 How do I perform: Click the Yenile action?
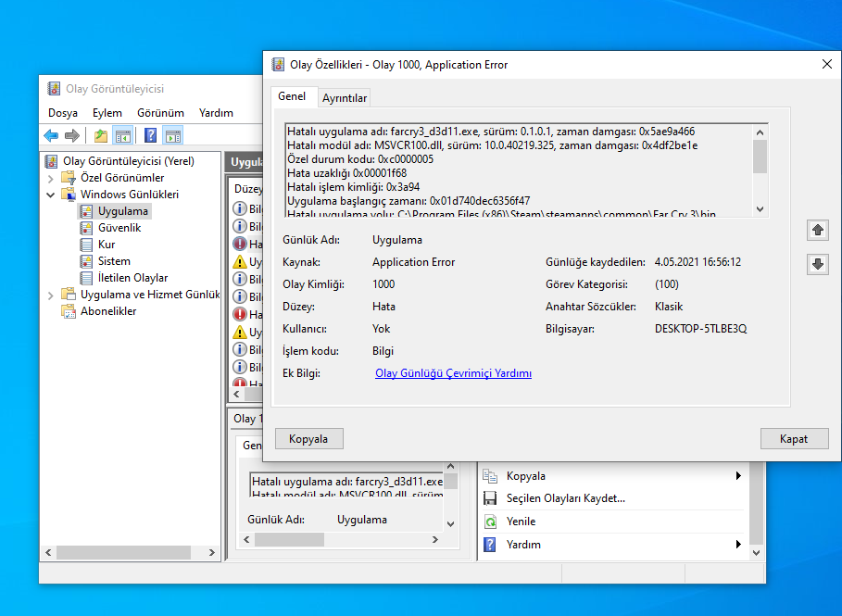point(521,521)
